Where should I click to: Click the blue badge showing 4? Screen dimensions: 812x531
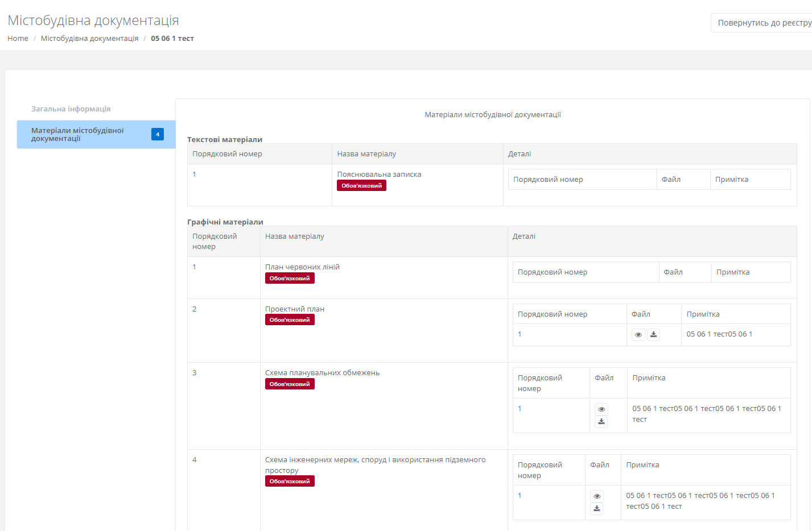pos(158,134)
